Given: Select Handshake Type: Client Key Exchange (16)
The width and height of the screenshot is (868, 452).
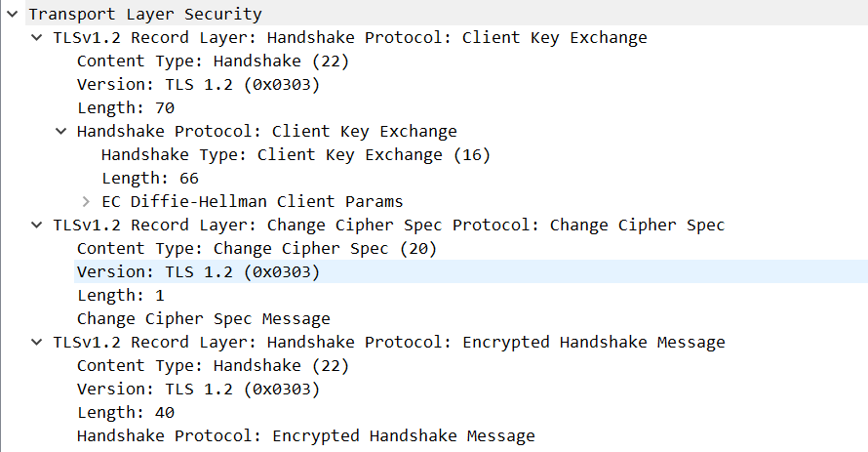Looking at the screenshot, I should [x=296, y=155].
